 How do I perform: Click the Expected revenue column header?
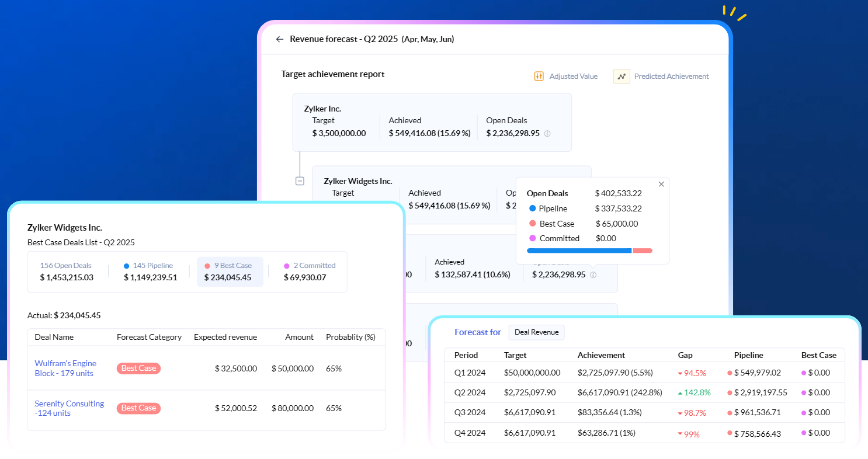point(225,337)
